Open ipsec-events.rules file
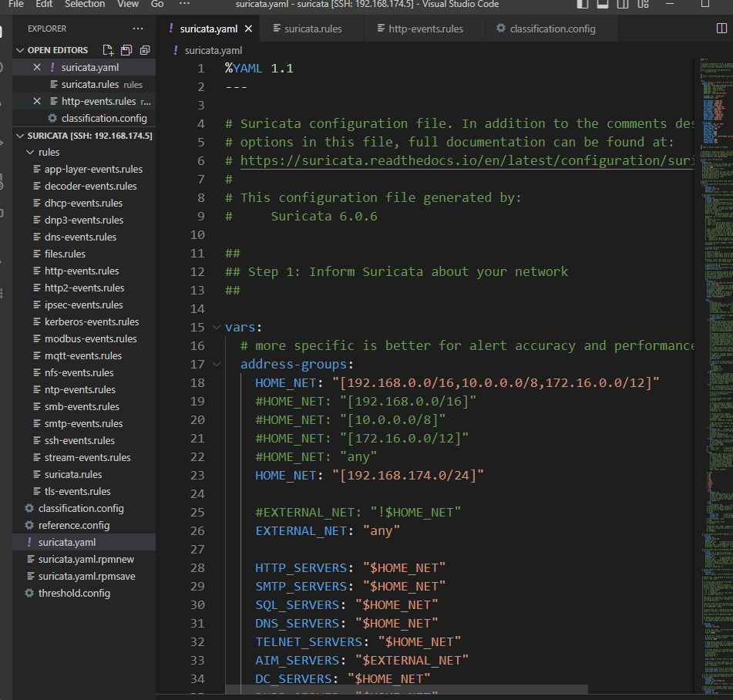Image resolution: width=733 pixels, height=700 pixels. [84, 305]
